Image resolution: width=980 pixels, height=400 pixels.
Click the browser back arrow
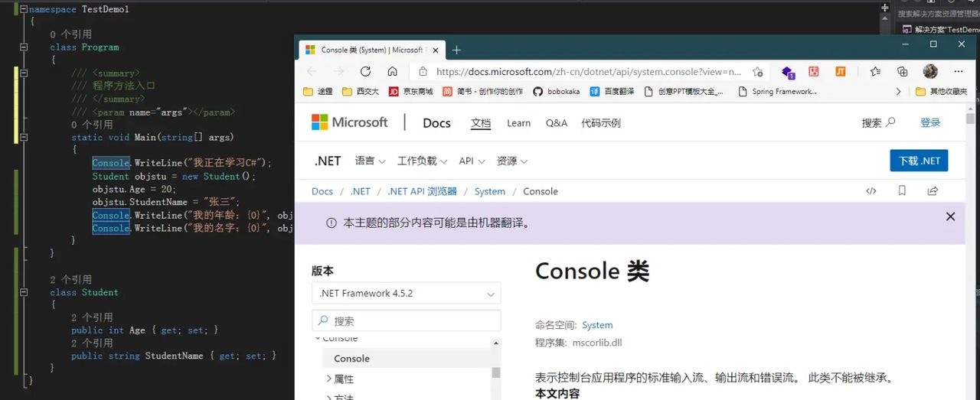(312, 71)
